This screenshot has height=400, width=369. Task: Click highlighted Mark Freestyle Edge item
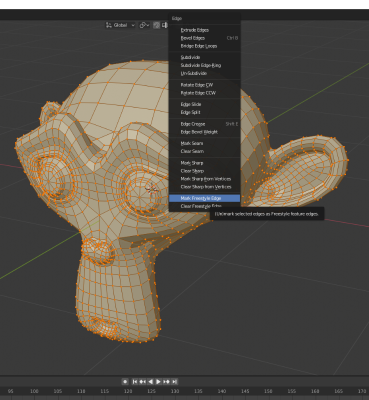tap(205, 198)
